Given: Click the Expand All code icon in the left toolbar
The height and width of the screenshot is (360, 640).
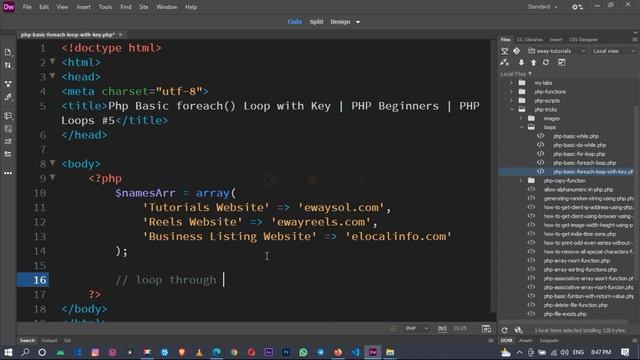Looking at the screenshot, I should pos(8,84).
